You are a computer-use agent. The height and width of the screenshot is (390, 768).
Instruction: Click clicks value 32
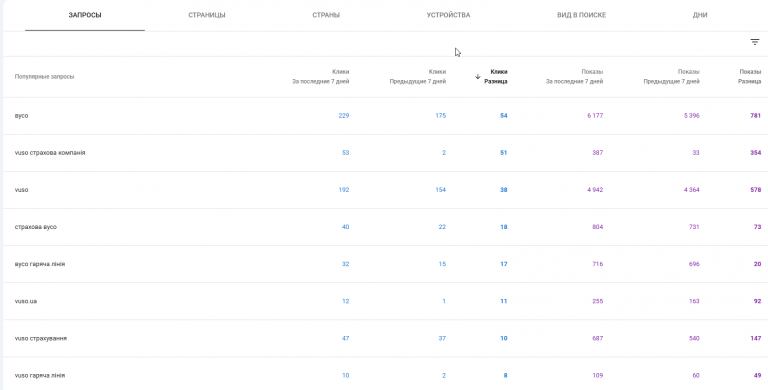click(x=346, y=264)
